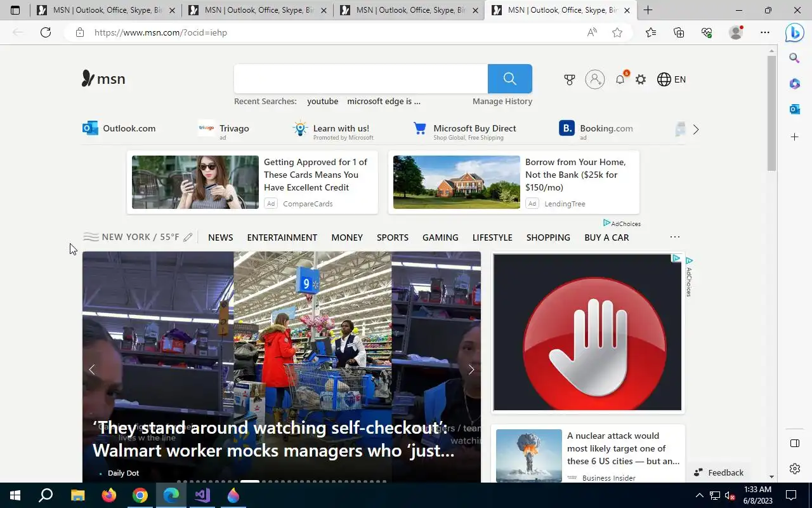This screenshot has width=812, height=508.
Task: Open Windows Start menu
Action: [x=15, y=495]
